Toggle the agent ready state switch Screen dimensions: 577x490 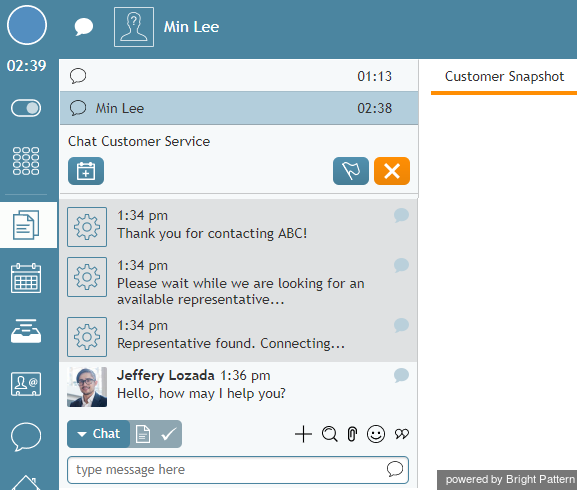click(26, 108)
